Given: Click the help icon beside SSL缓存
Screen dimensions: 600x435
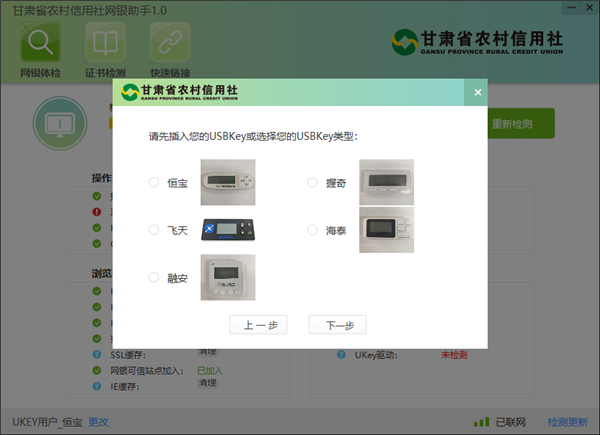Looking at the screenshot, I should click(x=97, y=355).
